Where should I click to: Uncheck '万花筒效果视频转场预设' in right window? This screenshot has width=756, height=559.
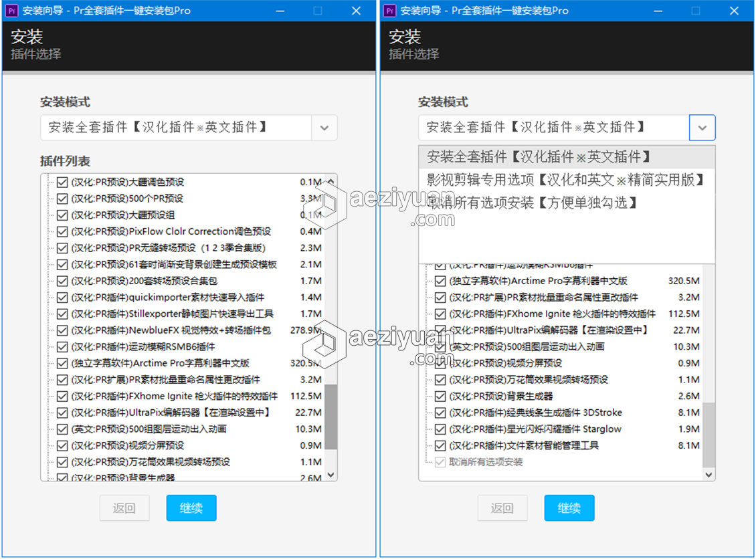coord(440,380)
